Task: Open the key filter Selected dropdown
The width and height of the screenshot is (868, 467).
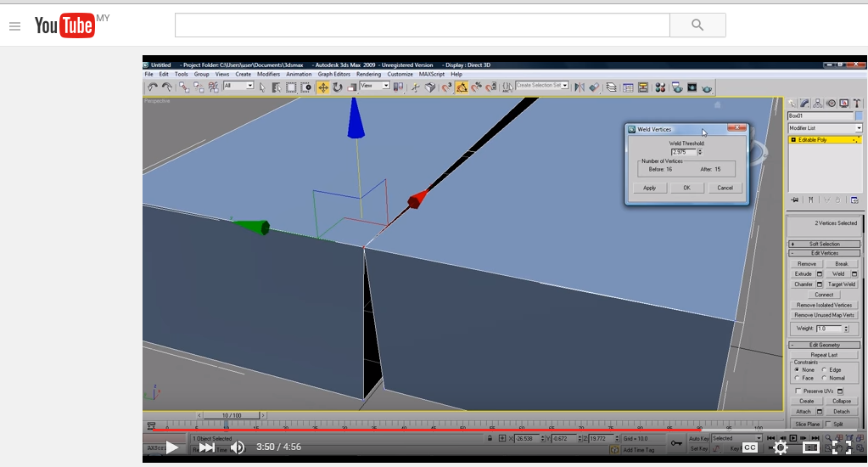Action: click(x=736, y=438)
